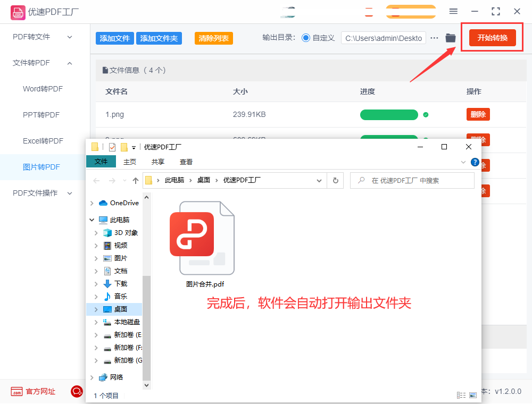Viewport: 532px width, 404px height.
Task: Click the green completed checkmark for 1.png
Action: pyautogui.click(x=426, y=115)
